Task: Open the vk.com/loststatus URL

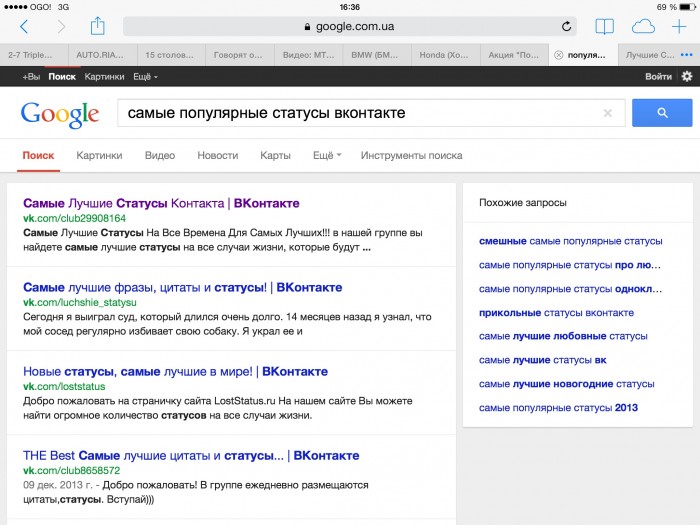Action: point(64,387)
